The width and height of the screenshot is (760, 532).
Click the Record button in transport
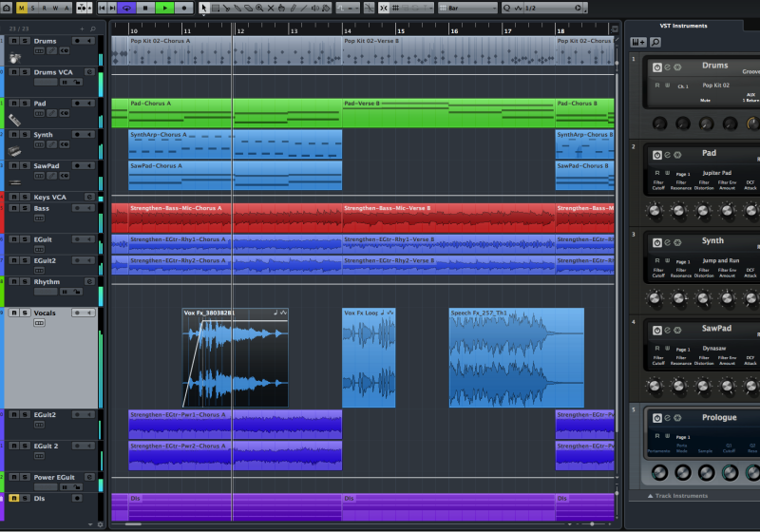tap(183, 8)
